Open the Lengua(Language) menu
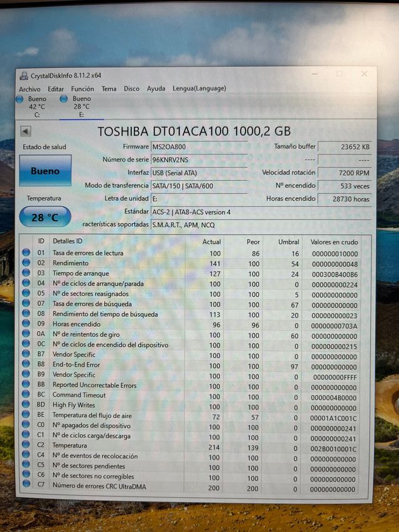Image resolution: width=399 pixels, height=532 pixels. 199,88
